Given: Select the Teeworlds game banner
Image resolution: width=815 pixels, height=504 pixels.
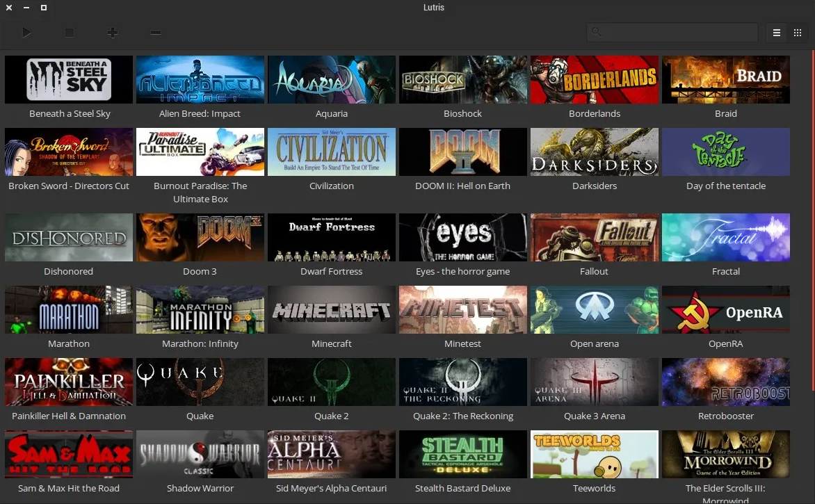Looking at the screenshot, I should [x=595, y=454].
